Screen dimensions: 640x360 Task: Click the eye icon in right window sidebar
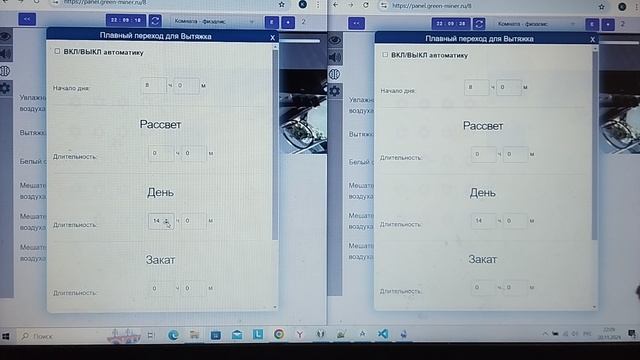[x=335, y=40]
